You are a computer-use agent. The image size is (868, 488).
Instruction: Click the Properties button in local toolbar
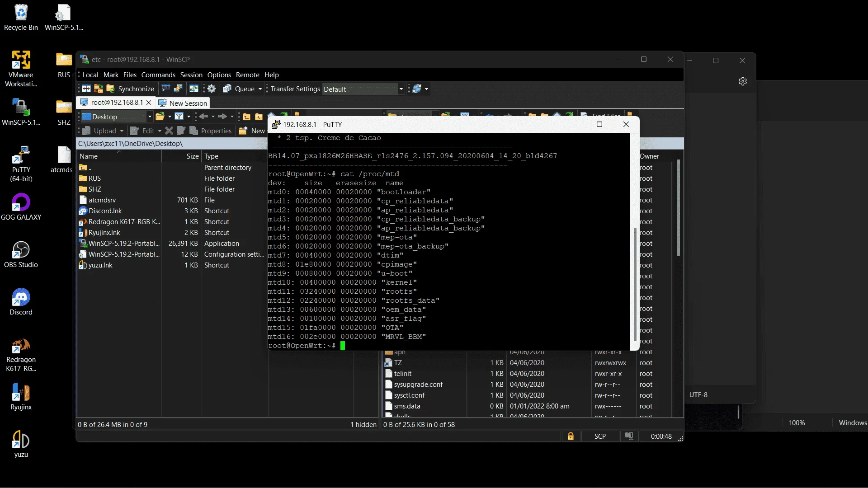tap(211, 131)
